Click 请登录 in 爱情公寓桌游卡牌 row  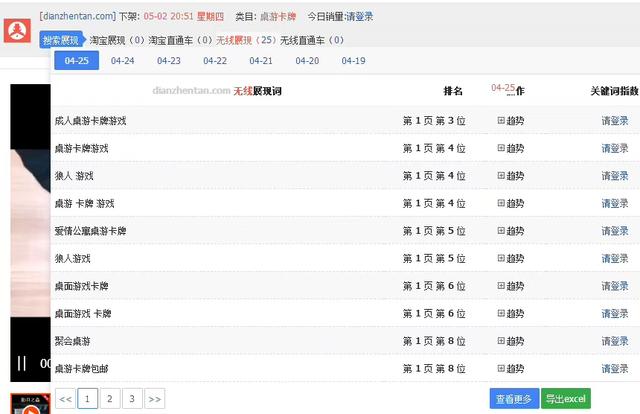[615, 231]
